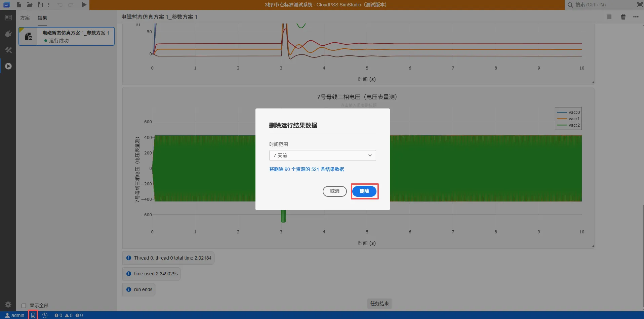
Task: Click the 搜索 search input field
Action: pos(602,5)
